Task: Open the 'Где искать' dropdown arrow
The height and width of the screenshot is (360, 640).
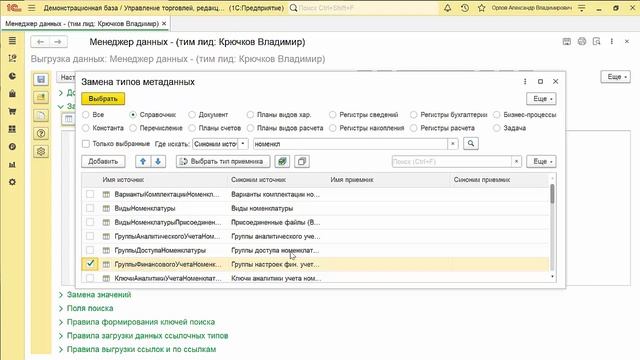Action: pos(243,144)
